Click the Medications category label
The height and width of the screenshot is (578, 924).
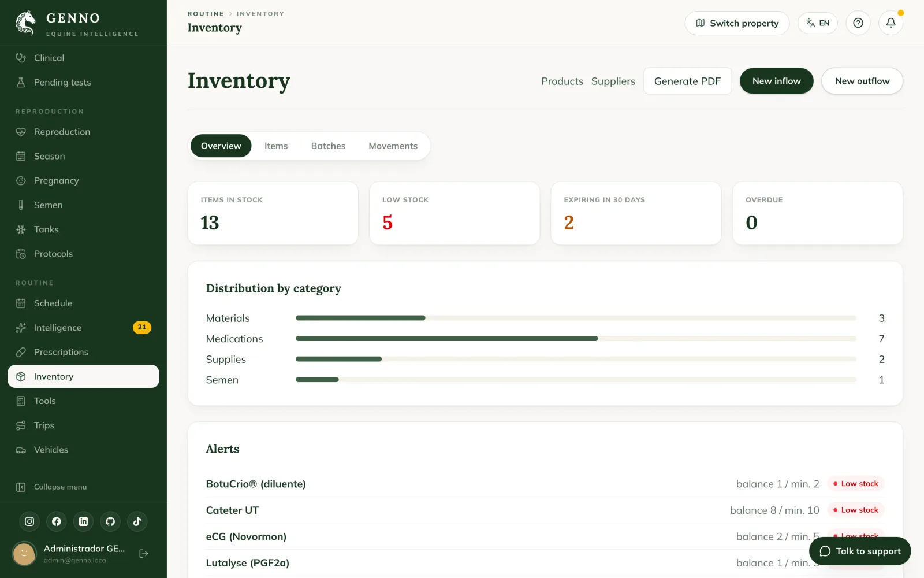click(x=234, y=339)
